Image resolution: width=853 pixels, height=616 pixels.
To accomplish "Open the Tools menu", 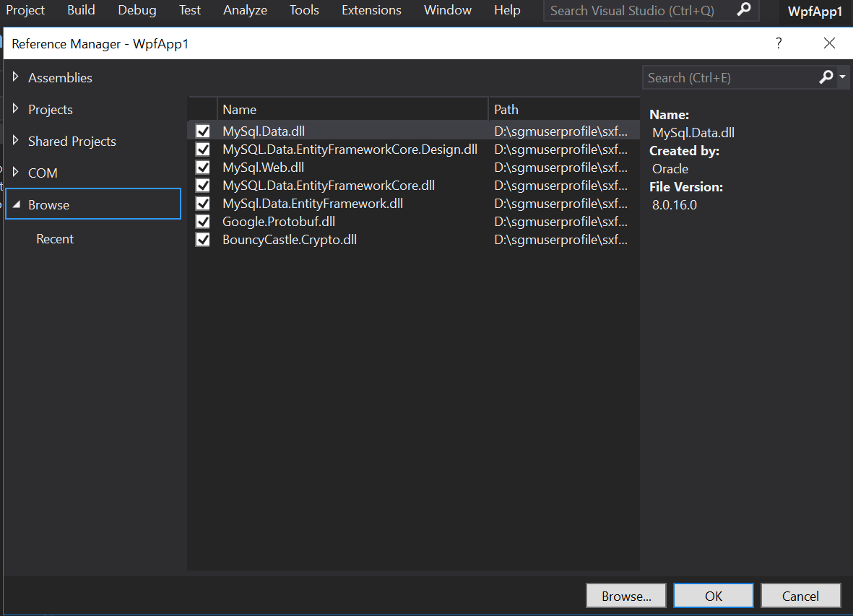I will pyautogui.click(x=304, y=10).
